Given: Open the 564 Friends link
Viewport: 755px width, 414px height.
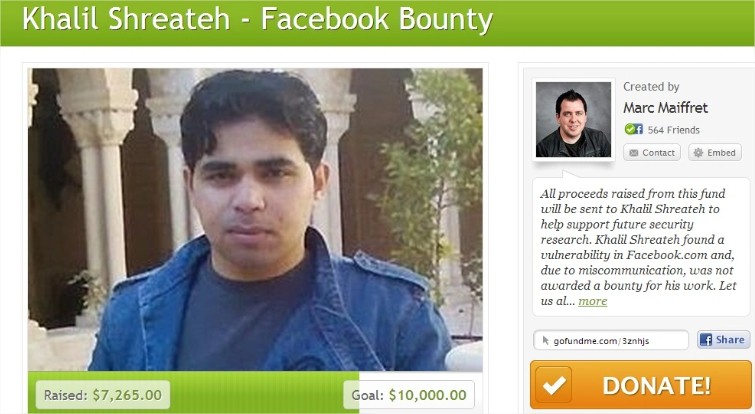Looking at the screenshot, I should (x=673, y=130).
